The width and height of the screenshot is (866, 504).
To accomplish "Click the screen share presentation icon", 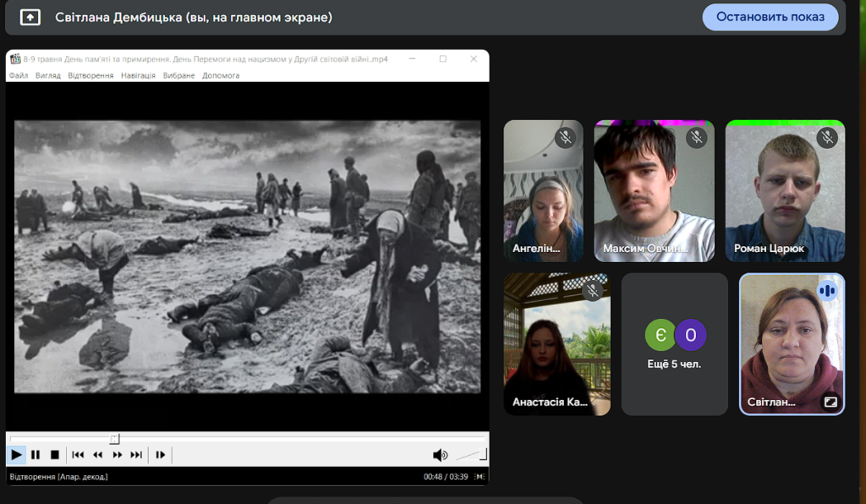I will (x=30, y=18).
